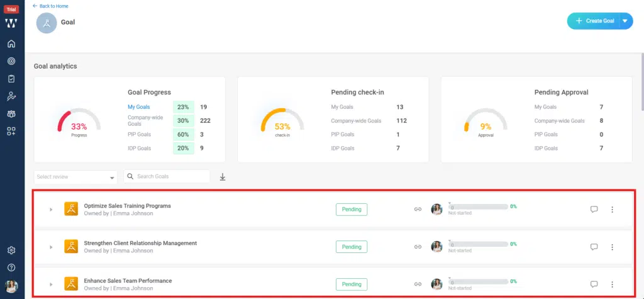The width and height of the screenshot is (644, 299).
Task: Open the My Goals progress link
Action: click(139, 107)
